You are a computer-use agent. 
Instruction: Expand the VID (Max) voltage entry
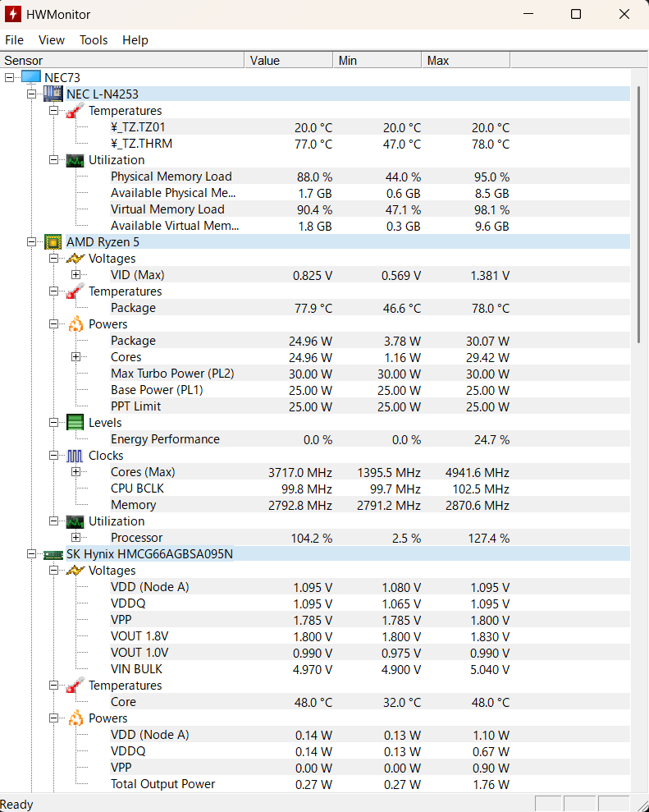point(75,275)
